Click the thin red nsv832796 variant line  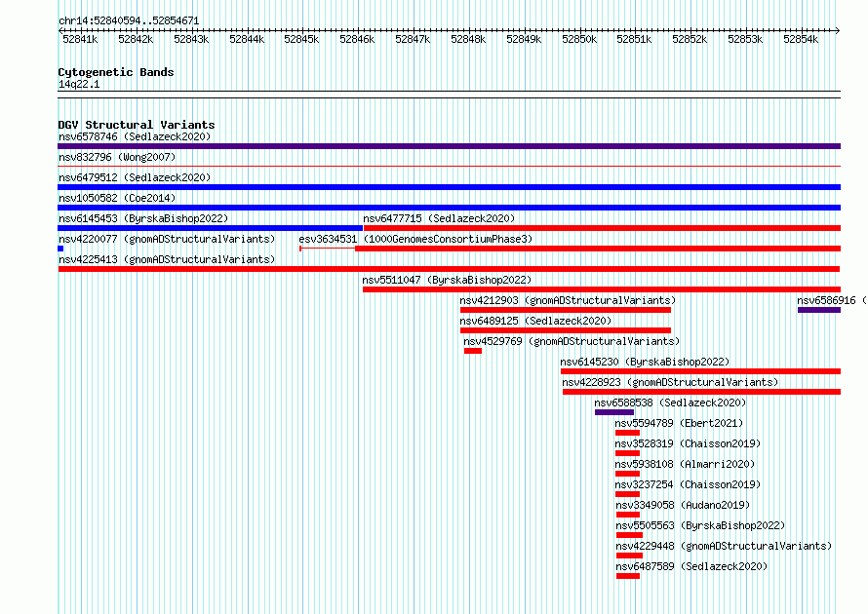[449, 166]
